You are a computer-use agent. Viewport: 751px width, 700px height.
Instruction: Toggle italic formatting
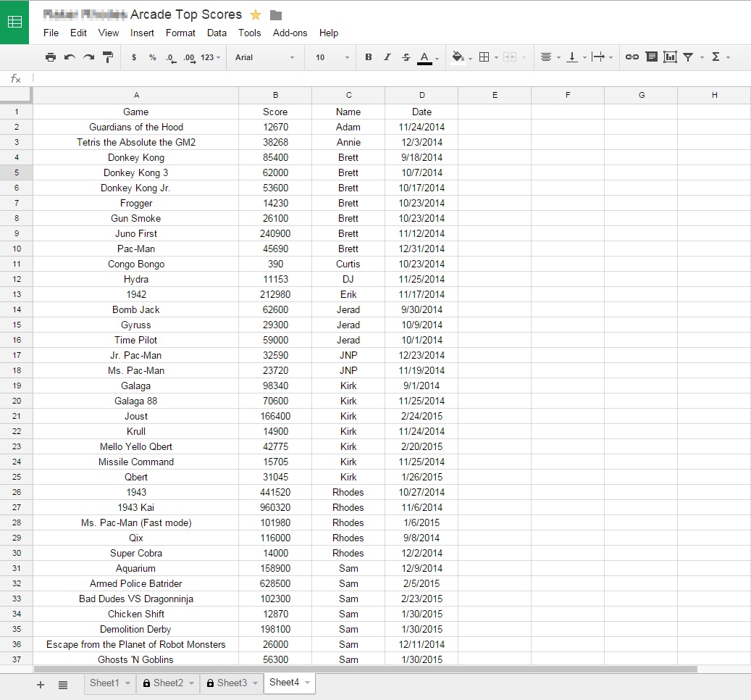tap(387, 57)
